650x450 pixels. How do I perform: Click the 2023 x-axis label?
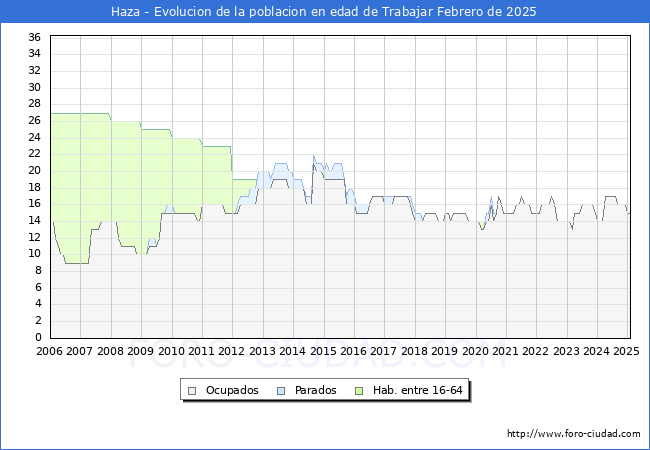click(x=567, y=351)
